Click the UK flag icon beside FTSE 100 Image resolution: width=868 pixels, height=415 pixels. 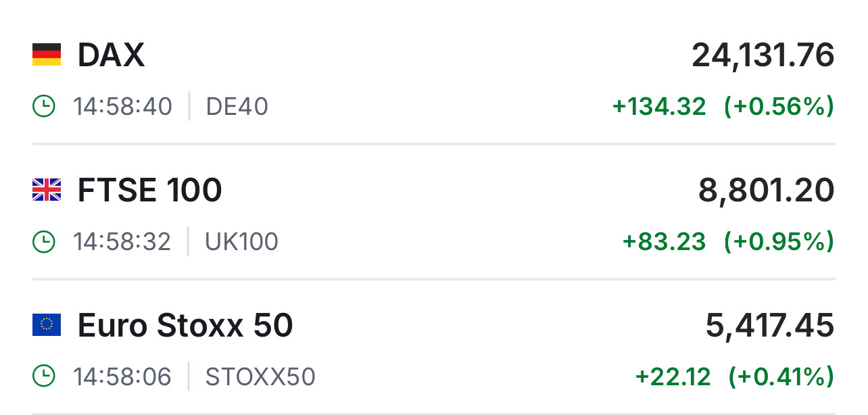[x=47, y=190]
